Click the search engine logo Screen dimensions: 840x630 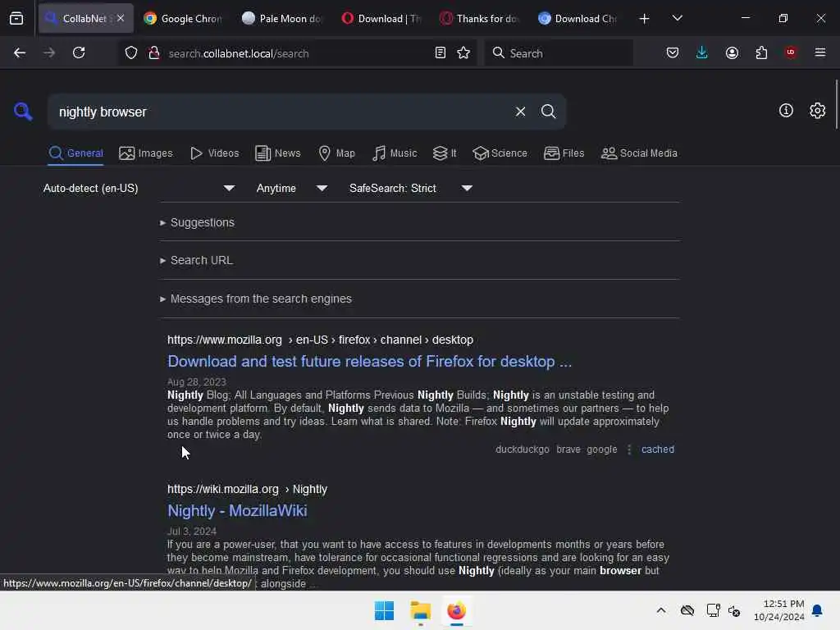(x=23, y=112)
